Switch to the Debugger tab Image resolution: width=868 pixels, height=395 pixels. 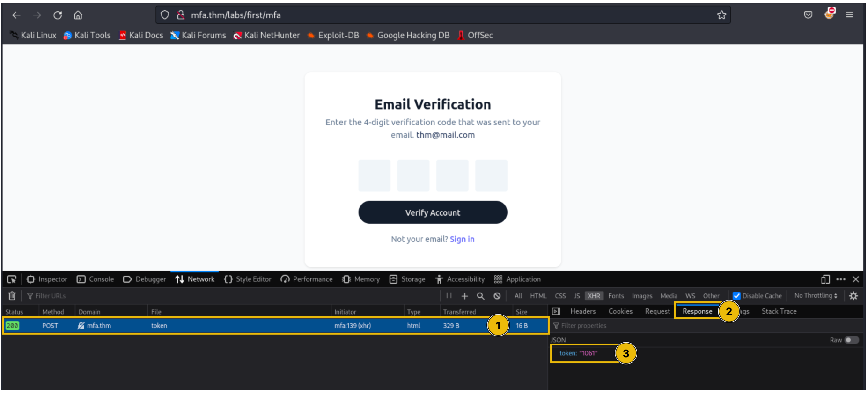145,279
